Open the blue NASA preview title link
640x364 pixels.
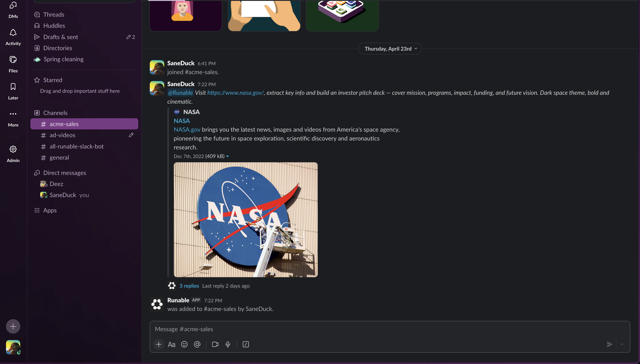click(182, 121)
